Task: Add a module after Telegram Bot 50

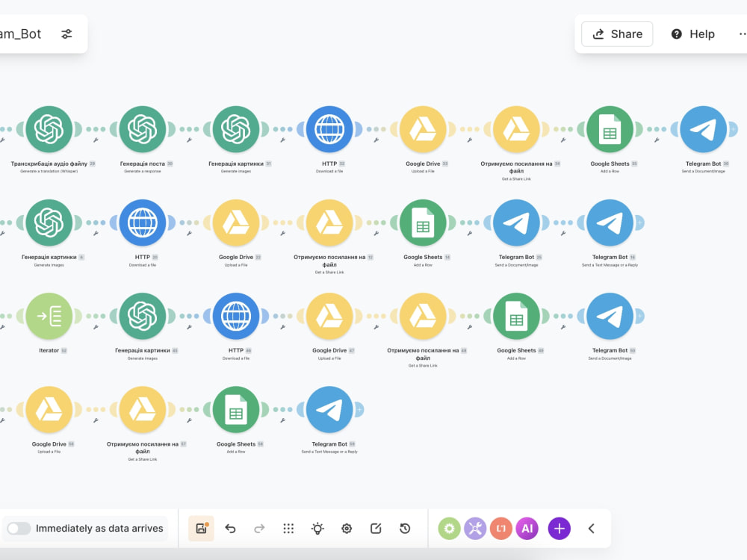Action: point(640,316)
